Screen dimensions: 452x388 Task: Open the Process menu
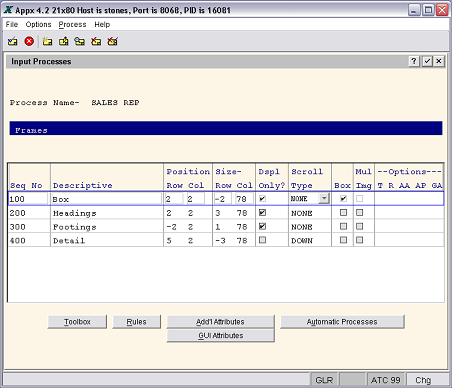[x=72, y=24]
